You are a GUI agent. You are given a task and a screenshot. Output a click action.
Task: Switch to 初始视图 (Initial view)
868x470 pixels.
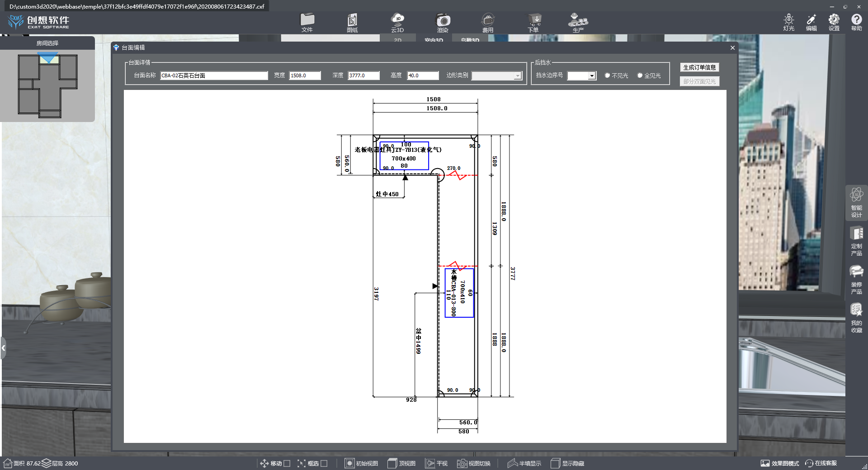(361, 463)
